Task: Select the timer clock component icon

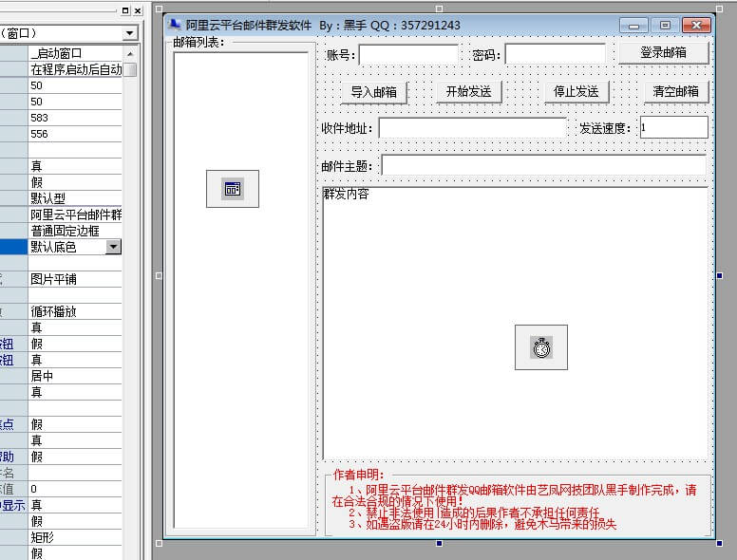Action: [541, 347]
